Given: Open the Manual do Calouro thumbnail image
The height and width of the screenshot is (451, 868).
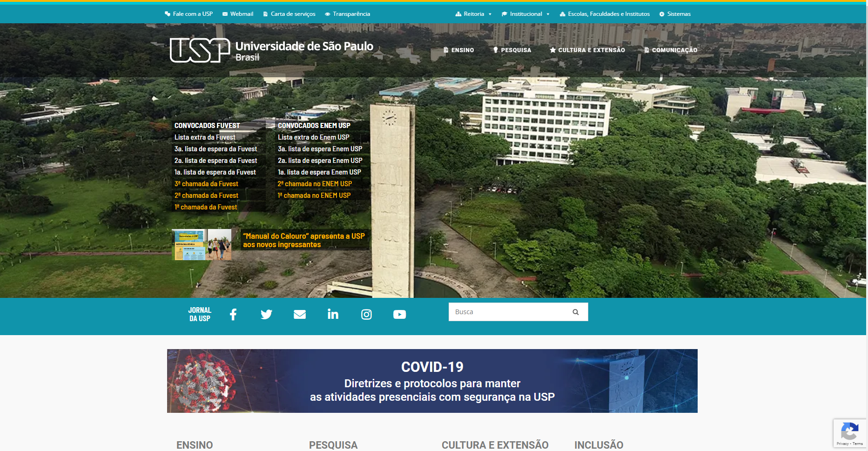Looking at the screenshot, I should click(x=202, y=244).
